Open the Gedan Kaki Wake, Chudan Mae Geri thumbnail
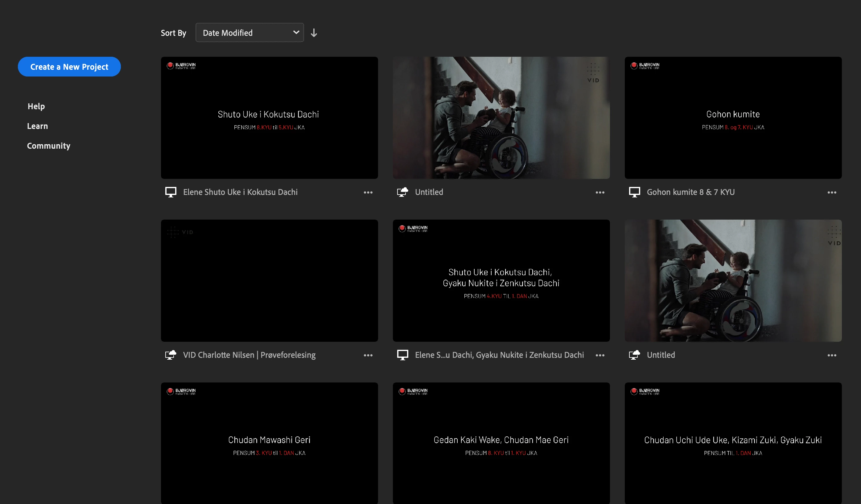 (x=501, y=443)
